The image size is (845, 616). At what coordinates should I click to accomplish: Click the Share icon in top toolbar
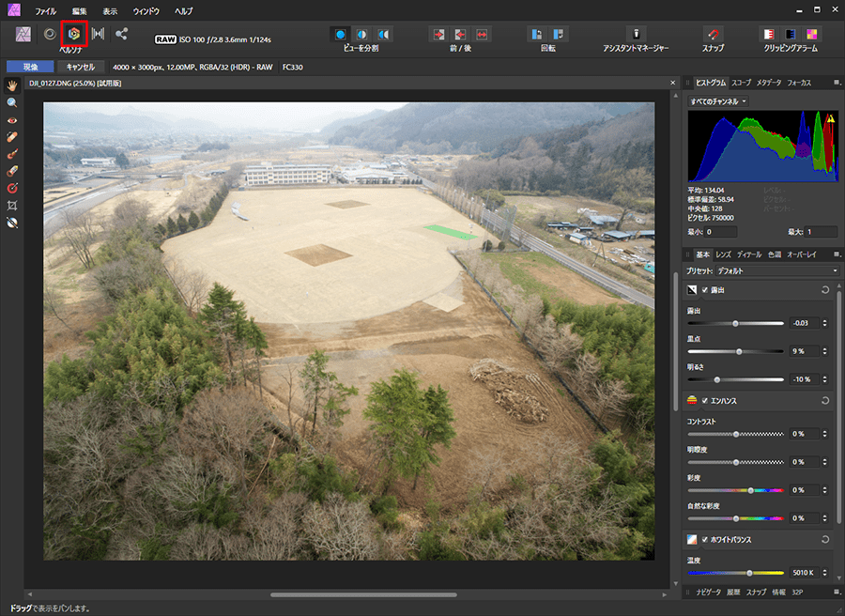point(122,34)
